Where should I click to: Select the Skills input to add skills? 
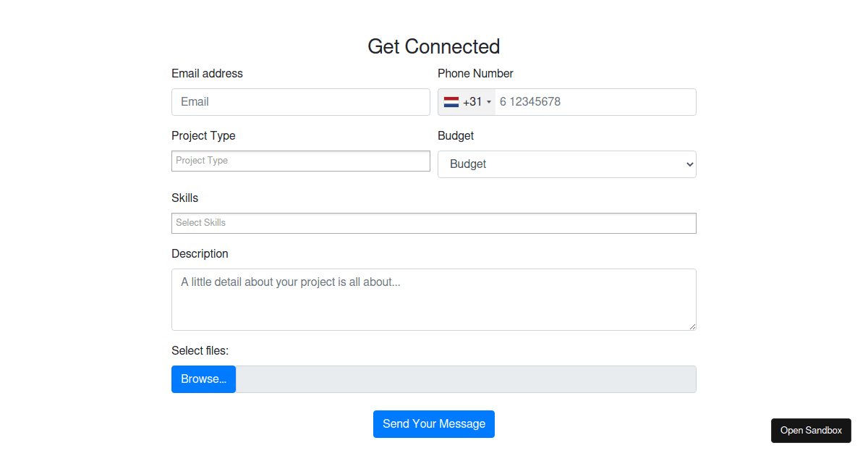tap(433, 223)
